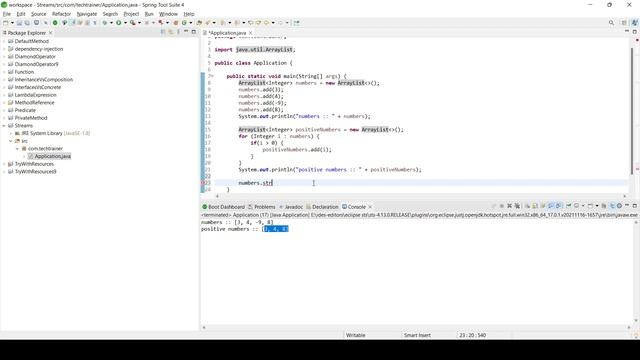
Task: Maximize the Console panel
Action: pos(635,206)
